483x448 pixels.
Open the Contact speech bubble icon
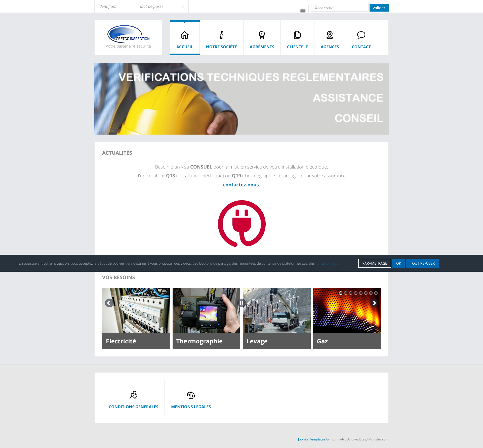click(361, 35)
